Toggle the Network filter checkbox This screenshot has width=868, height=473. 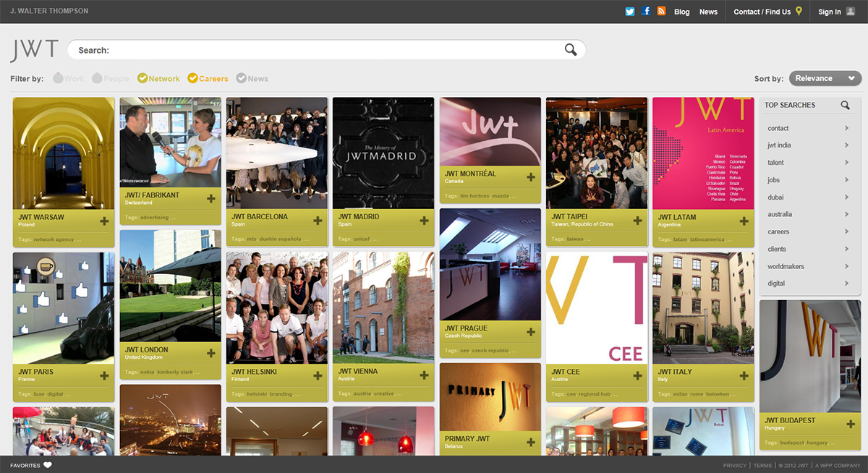[142, 78]
